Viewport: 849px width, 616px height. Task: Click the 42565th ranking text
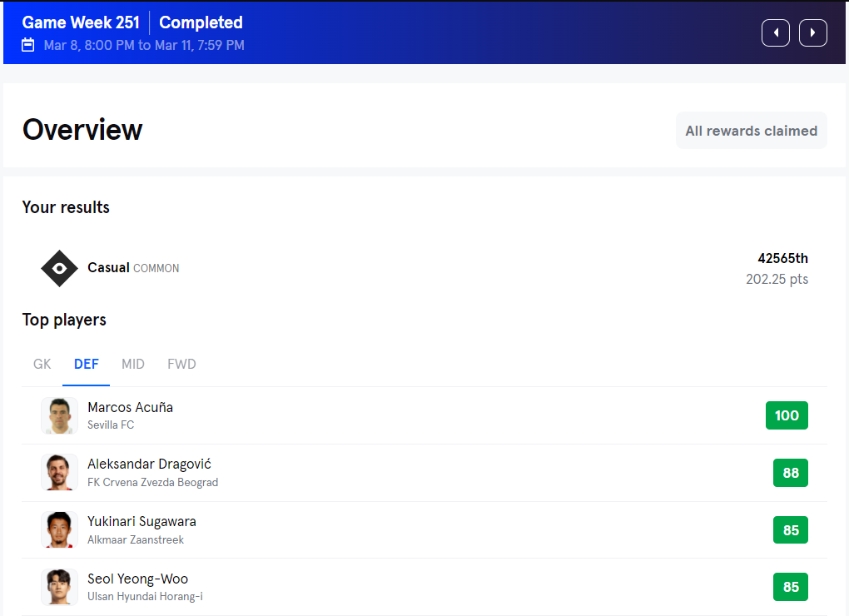(783, 259)
